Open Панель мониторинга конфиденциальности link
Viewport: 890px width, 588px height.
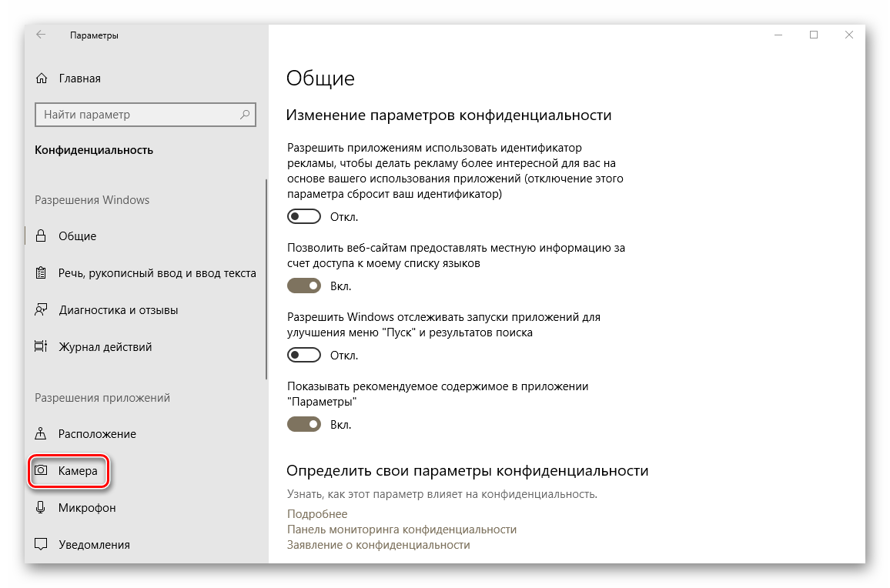[401, 530]
